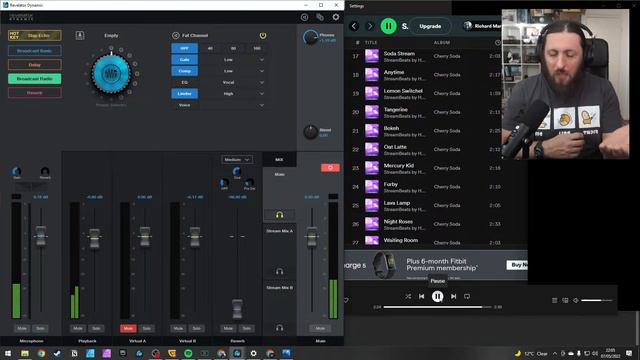Click the Microphone Reverb send knob
This screenshot has height=360, width=640.
(x=45, y=171)
